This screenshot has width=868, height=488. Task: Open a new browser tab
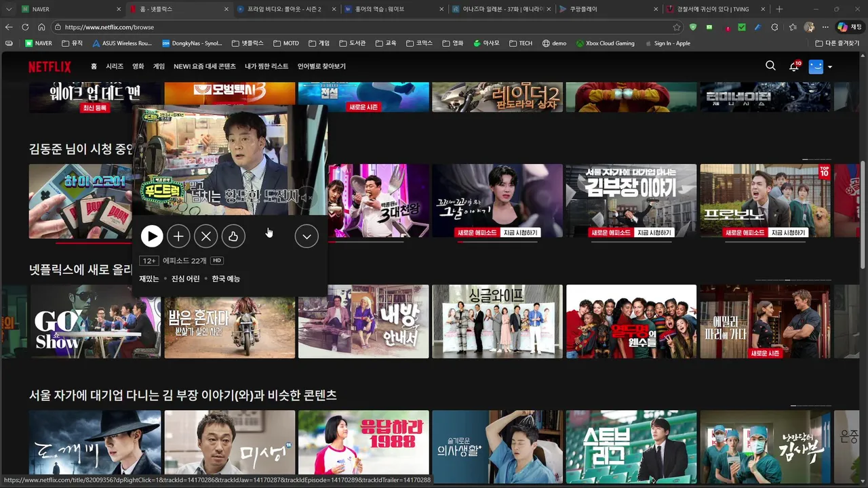[x=779, y=9]
